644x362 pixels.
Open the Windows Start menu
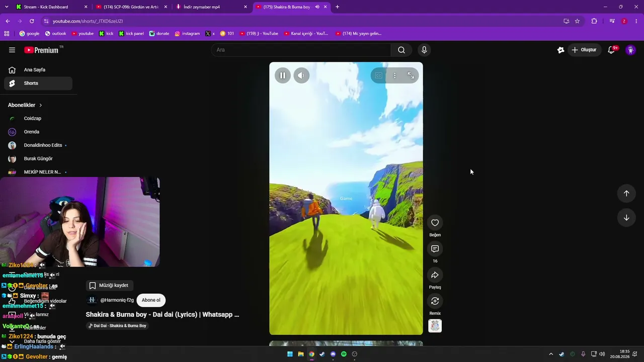pos(290,354)
